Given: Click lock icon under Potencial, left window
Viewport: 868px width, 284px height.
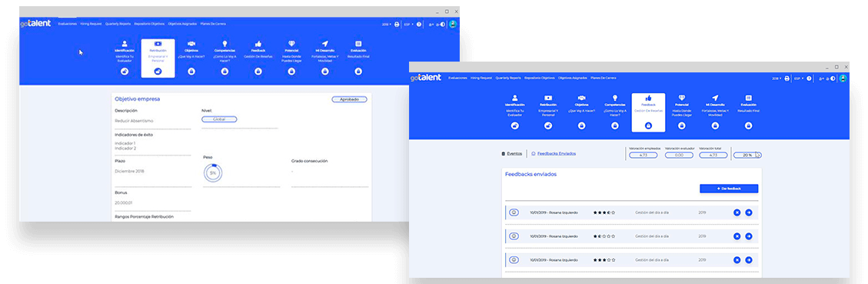Looking at the screenshot, I should pos(291,71).
